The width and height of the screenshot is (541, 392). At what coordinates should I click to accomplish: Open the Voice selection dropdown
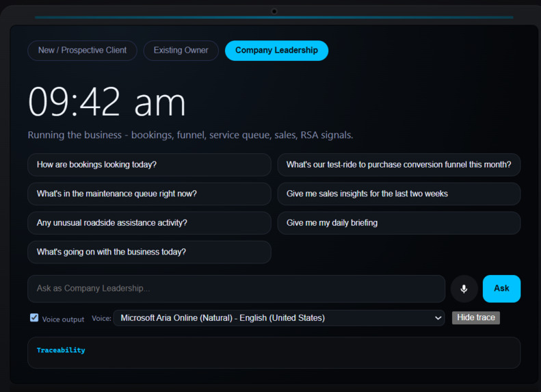click(279, 318)
